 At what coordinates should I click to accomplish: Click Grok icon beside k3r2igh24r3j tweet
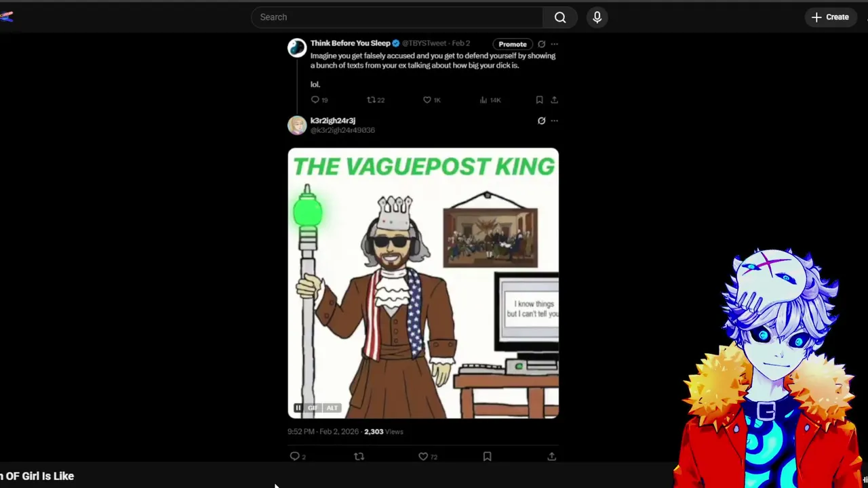coord(541,121)
